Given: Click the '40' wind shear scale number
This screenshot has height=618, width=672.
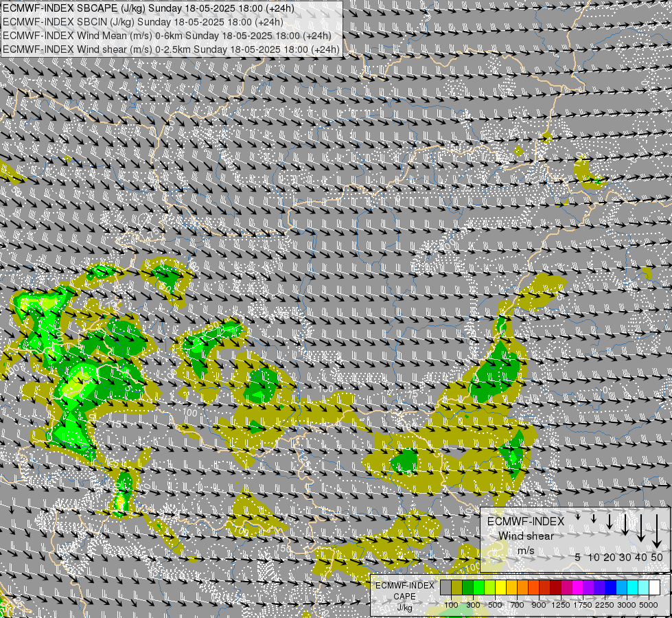Looking at the screenshot, I should click(640, 557).
